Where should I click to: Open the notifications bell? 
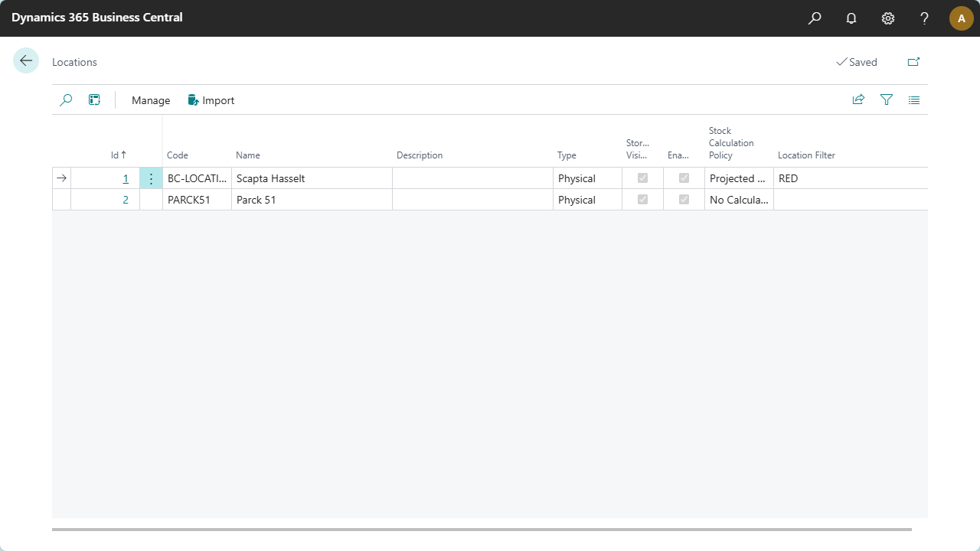coord(851,18)
